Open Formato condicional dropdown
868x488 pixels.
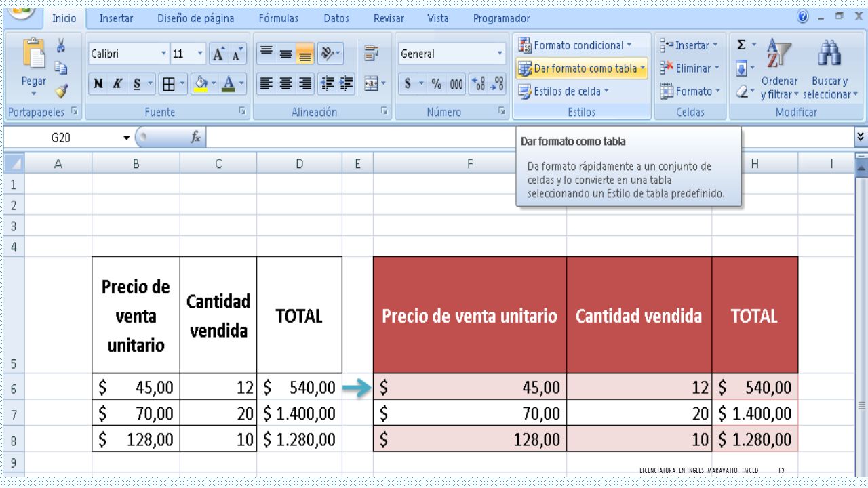[x=575, y=45]
